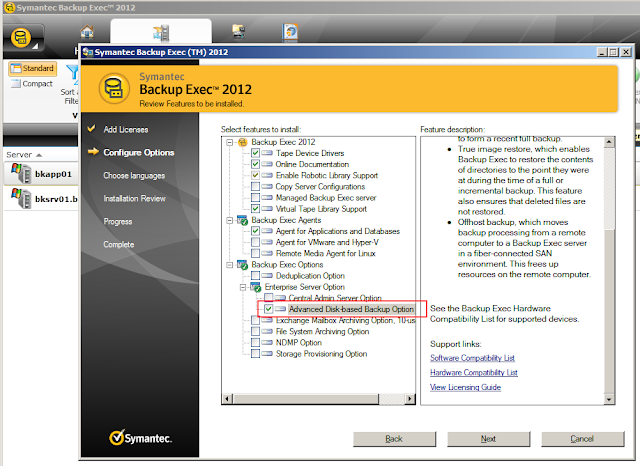Click the Backup Exec Options node icon
Image resolution: width=640 pixels, height=466 pixels.
(x=242, y=265)
